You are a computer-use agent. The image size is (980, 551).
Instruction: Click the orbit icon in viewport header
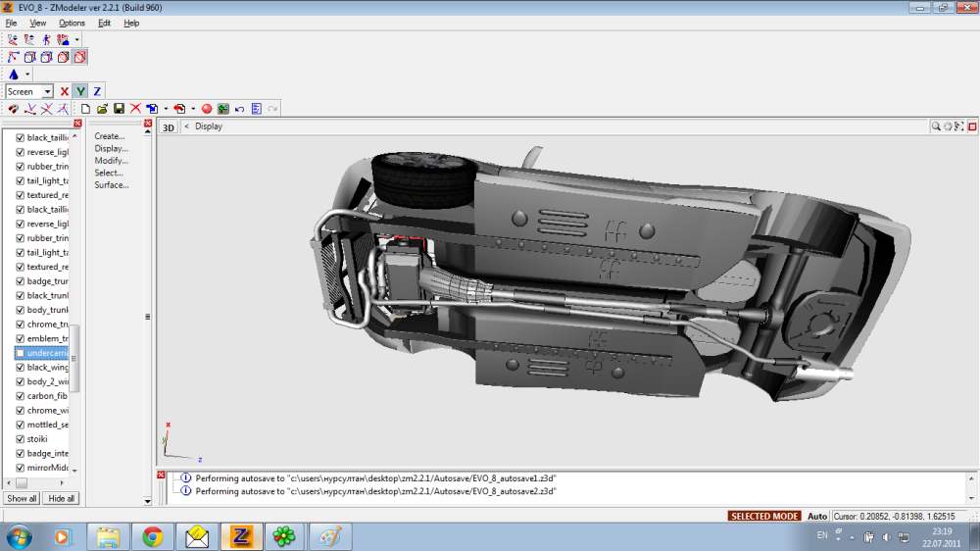coord(948,126)
